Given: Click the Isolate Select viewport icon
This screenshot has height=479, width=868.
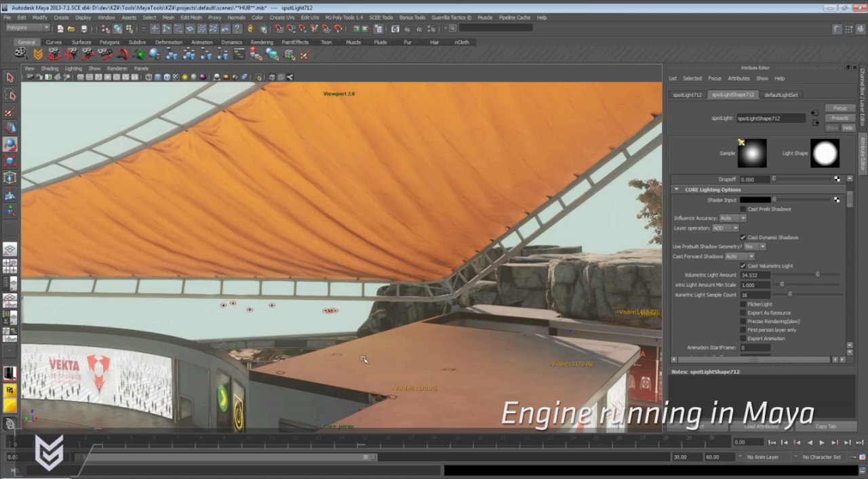Looking at the screenshot, I should (260, 77).
